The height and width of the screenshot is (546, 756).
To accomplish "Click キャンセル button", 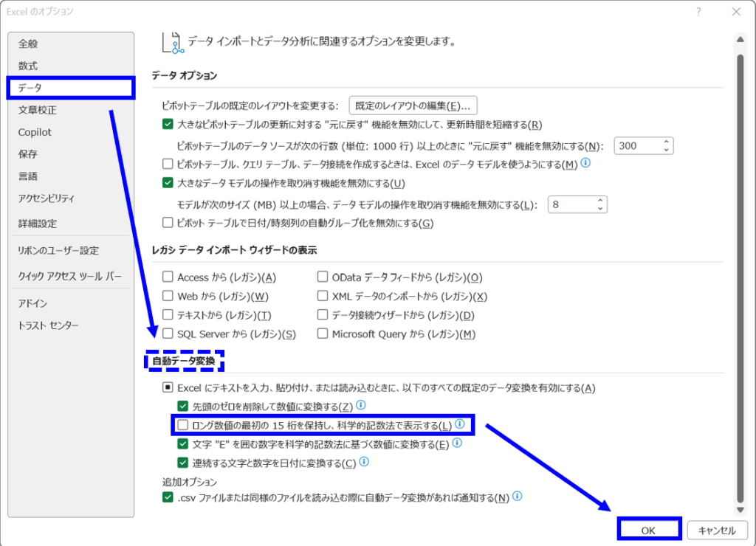I will click(x=717, y=530).
